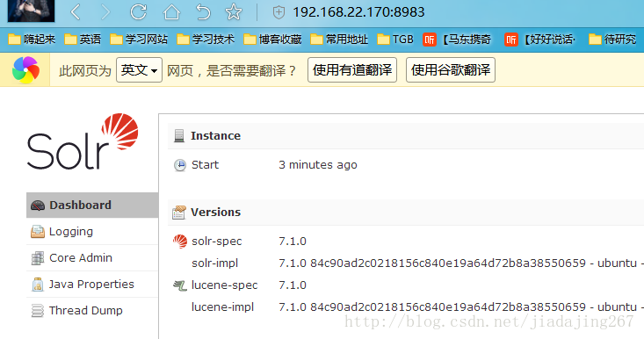
Task: Click the Versions section heading
Action: 215,213
